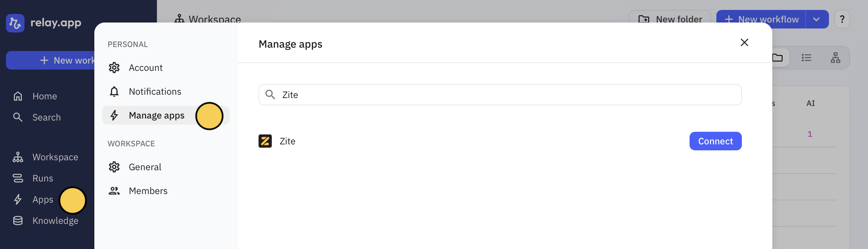Open the New workflow dropdown arrow
Viewport: 868px width, 249px height.
[x=817, y=19]
